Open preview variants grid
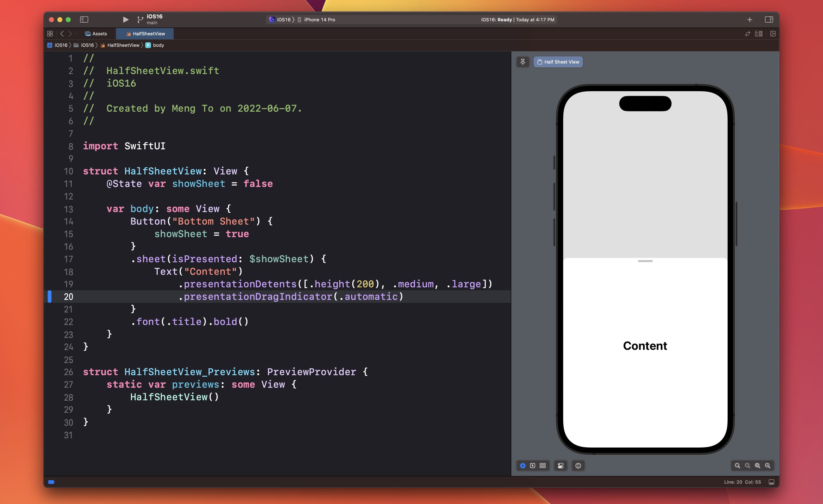823x504 pixels. point(543,466)
